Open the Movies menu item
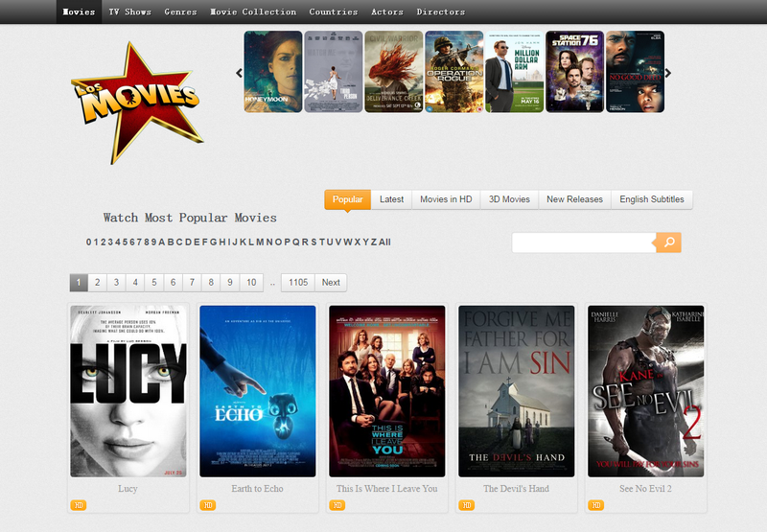This screenshot has height=532, width=767. tap(79, 12)
